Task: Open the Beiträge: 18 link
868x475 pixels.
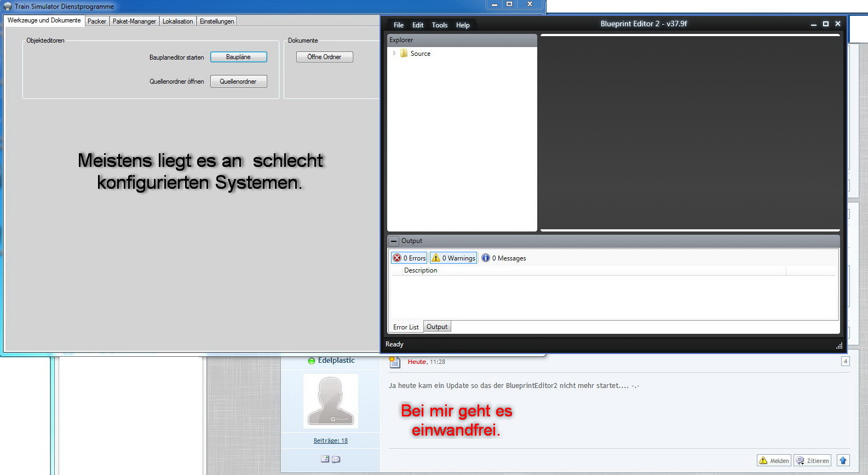Action: coord(331,441)
